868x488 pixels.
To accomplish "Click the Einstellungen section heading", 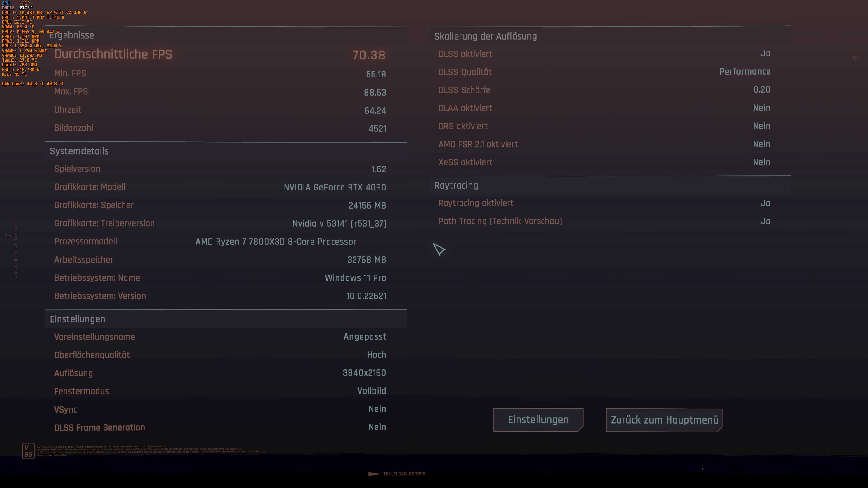I will click(x=78, y=319).
